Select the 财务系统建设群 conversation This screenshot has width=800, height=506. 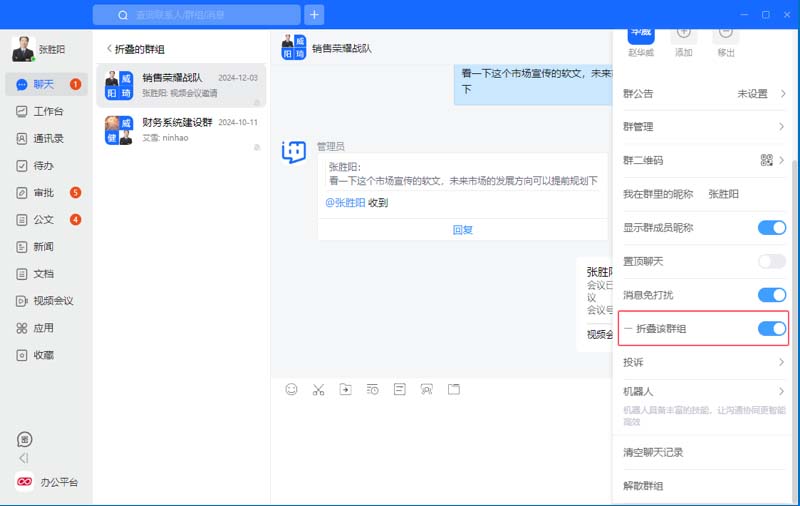[182, 130]
